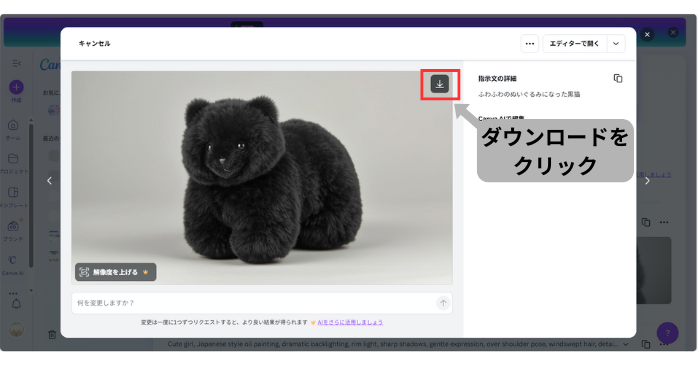698x365 pixels.
Task: Click the notifications bell icon
Action: (16, 304)
